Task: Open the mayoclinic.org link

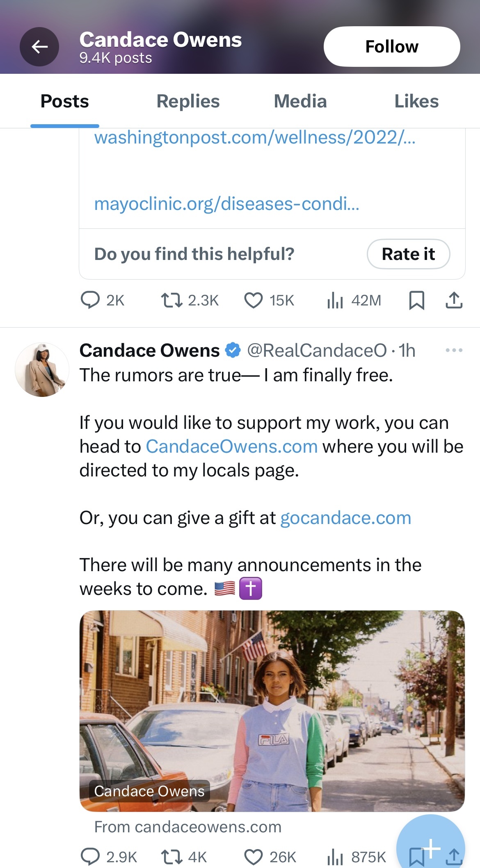Action: 226,204
